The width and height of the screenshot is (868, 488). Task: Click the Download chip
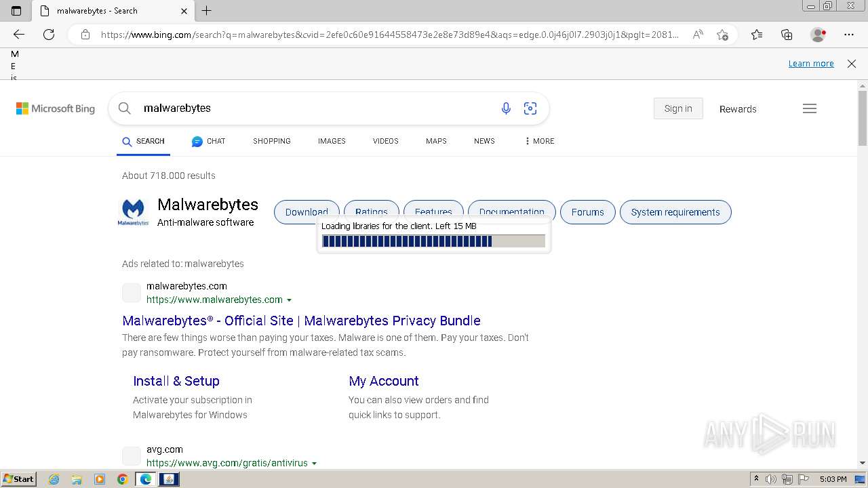coord(307,212)
